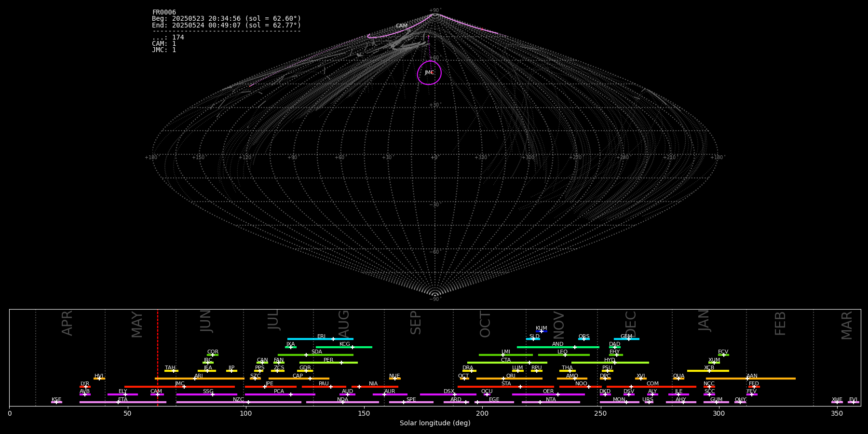Click the AND shower label
The height and width of the screenshot is (434, 868).
click(x=558, y=344)
